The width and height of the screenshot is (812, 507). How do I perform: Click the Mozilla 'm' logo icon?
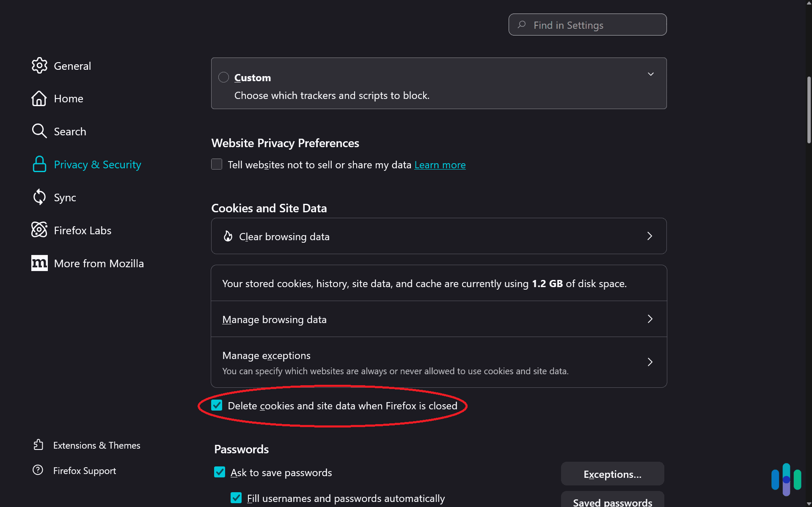(x=39, y=263)
